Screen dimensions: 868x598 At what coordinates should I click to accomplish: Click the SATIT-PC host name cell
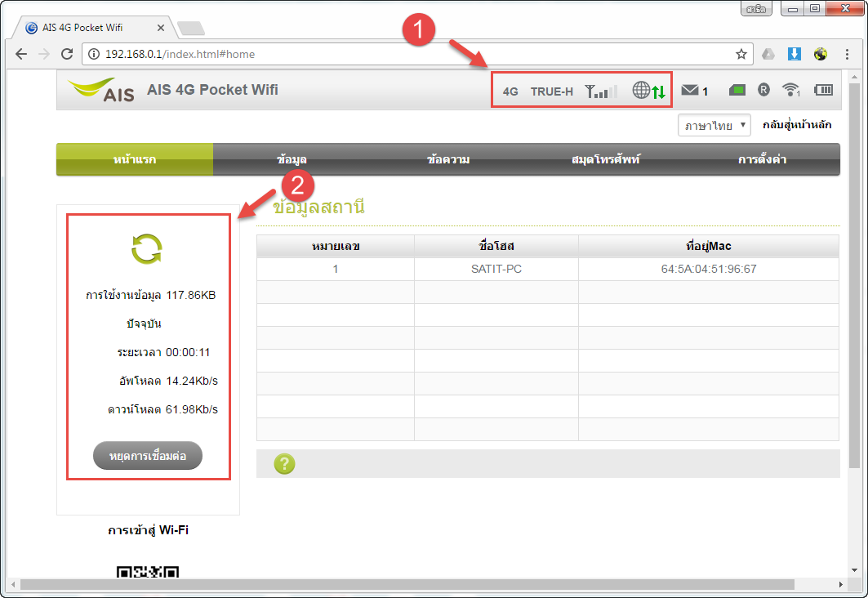click(496, 269)
